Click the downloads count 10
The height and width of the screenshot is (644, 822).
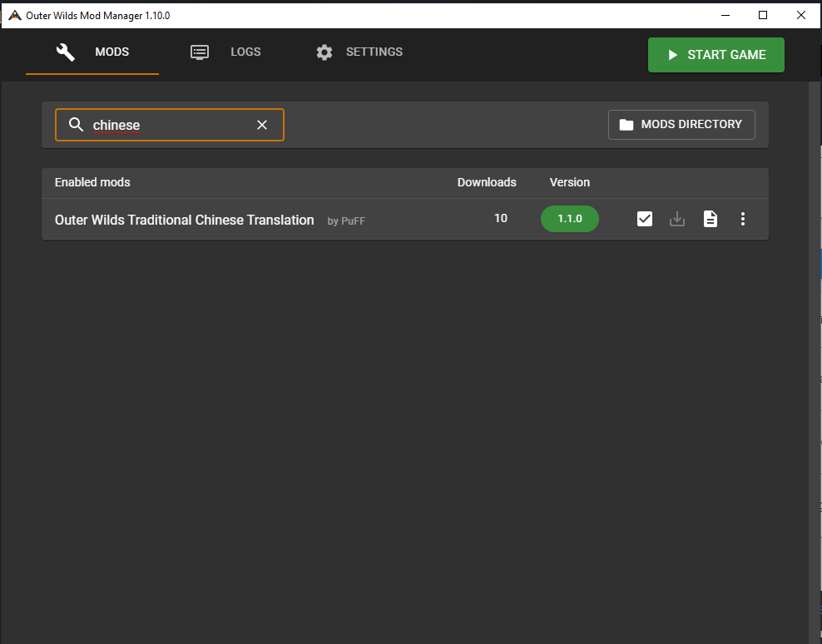(x=501, y=218)
